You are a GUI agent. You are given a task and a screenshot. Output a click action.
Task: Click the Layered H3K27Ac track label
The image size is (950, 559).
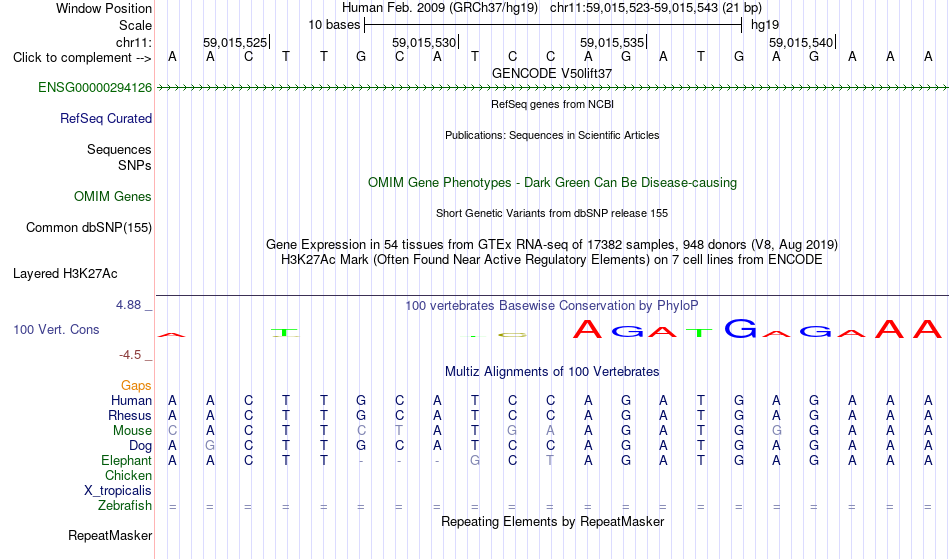point(65,274)
